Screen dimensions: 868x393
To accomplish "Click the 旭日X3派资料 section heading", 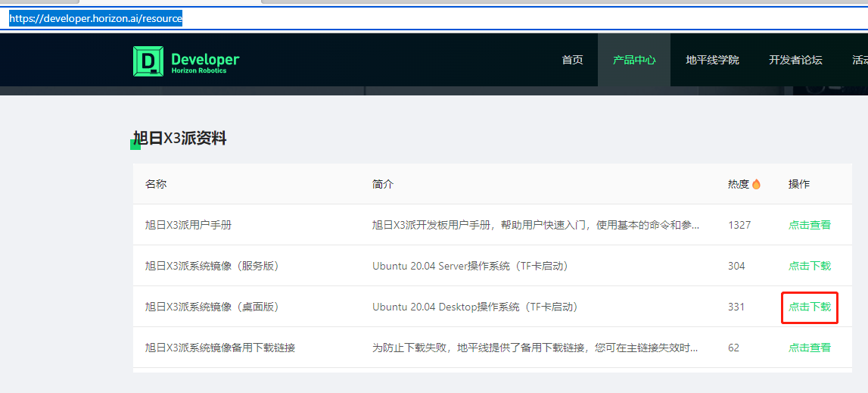I will pos(180,139).
